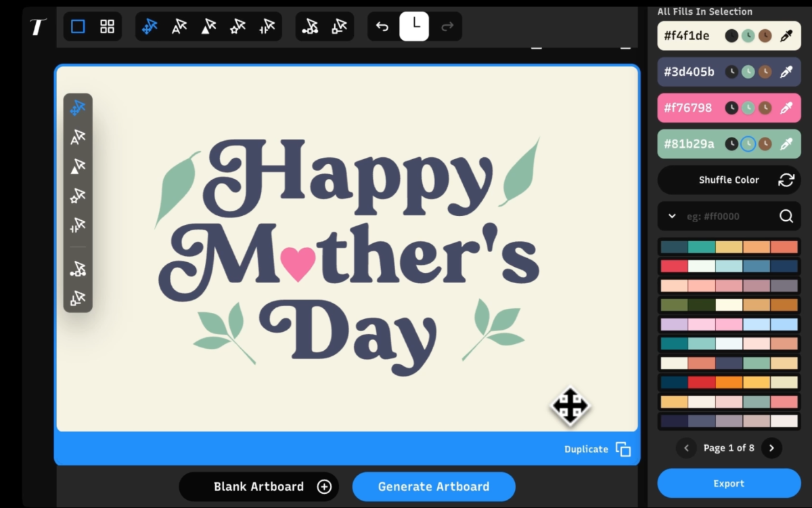Click the magnifier icon in the hex search box
The image size is (812, 508).
point(786,216)
